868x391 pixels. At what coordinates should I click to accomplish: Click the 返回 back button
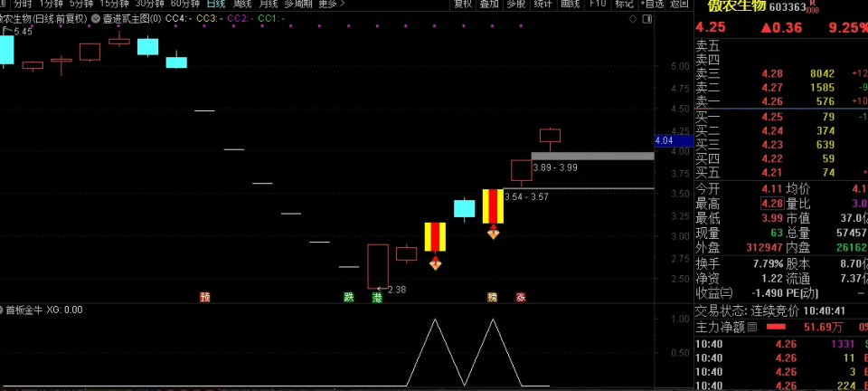678,4
